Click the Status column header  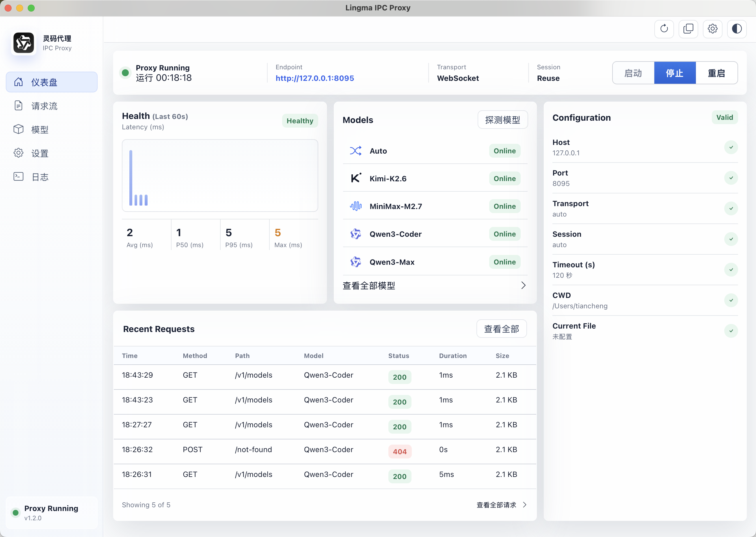point(399,356)
